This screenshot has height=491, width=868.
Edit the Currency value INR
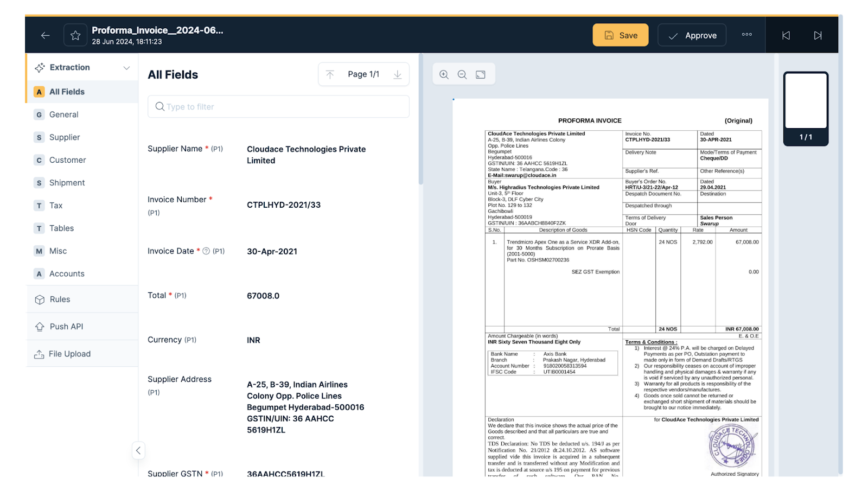(x=253, y=341)
